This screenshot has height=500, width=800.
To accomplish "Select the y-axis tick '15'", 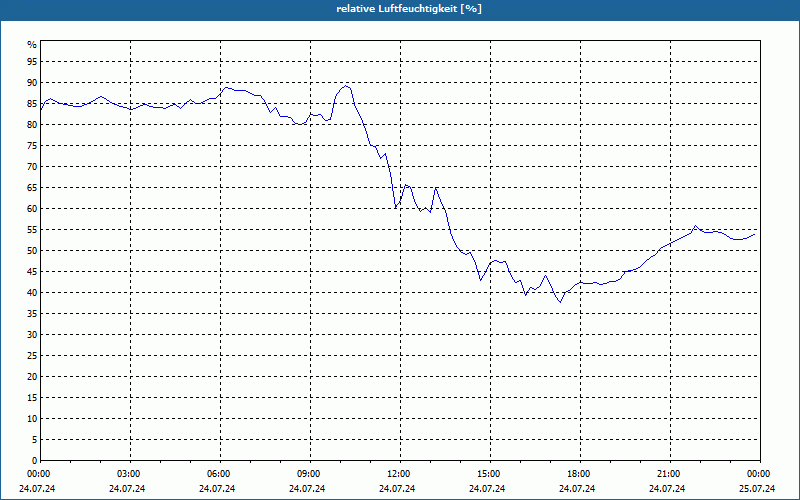I will 32,397.
